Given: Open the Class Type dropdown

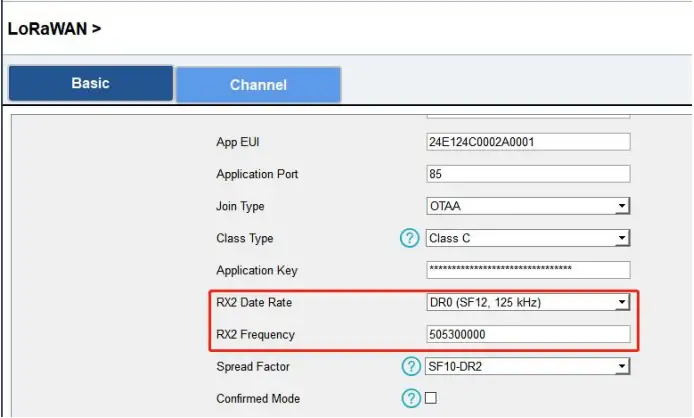Looking at the screenshot, I should (528, 238).
